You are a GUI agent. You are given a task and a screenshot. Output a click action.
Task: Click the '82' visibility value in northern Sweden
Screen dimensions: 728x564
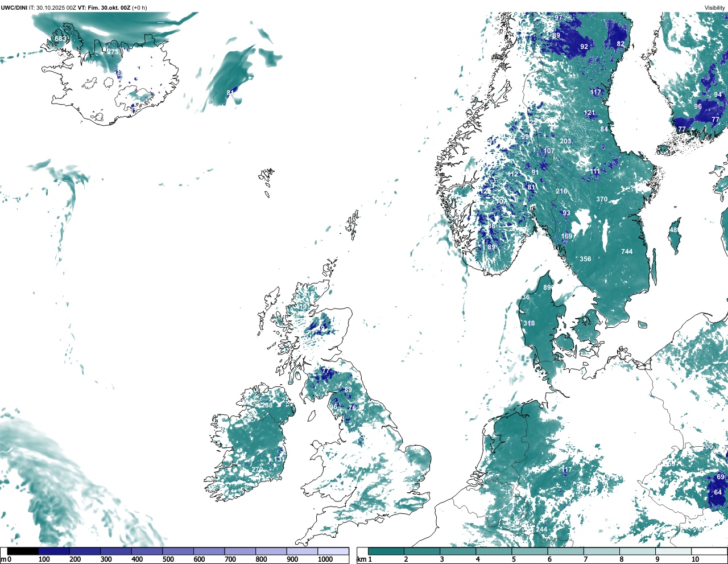click(x=621, y=44)
